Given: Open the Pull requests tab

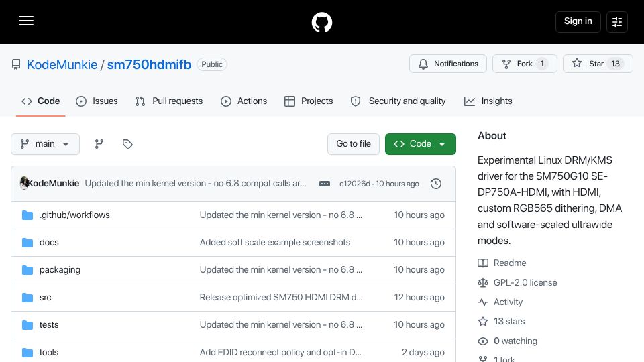Looking at the screenshot, I should pos(169,101).
